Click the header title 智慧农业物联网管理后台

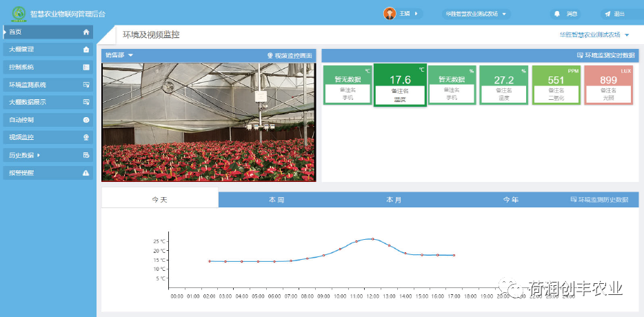click(68, 14)
